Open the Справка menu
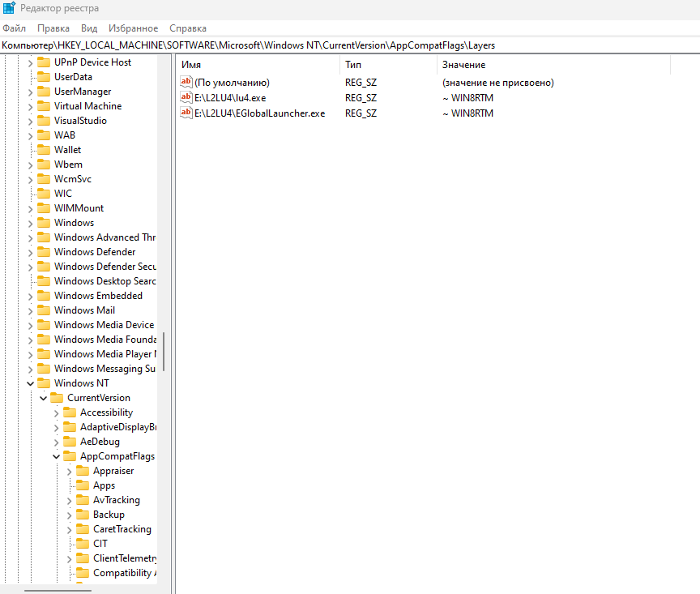Screen dimensions: 700x594 coord(187,28)
